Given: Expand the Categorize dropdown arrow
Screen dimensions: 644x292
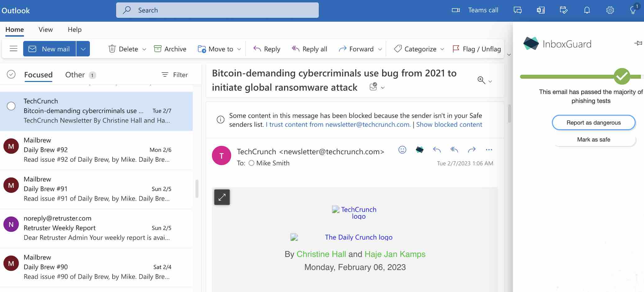Looking at the screenshot, I should click(x=442, y=49).
